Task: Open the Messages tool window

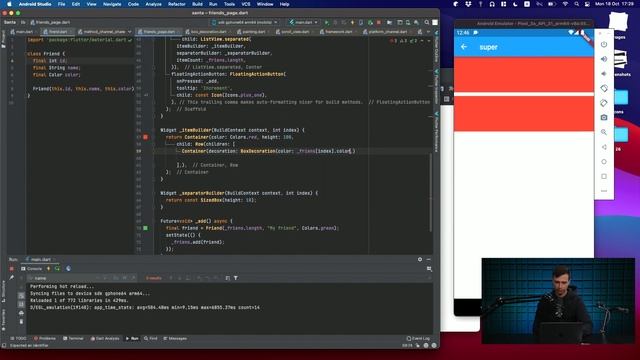Action: 175,338
